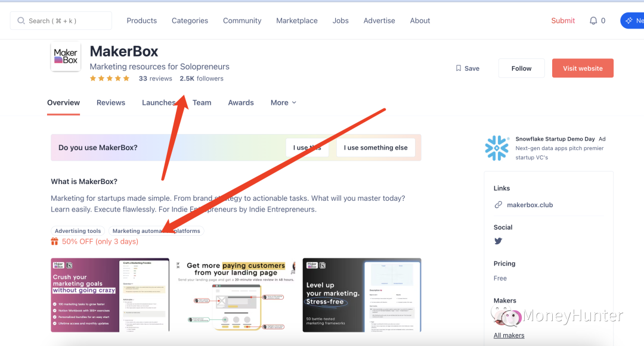The height and width of the screenshot is (346, 644).
Task: Open the Community menu
Action: (x=242, y=20)
